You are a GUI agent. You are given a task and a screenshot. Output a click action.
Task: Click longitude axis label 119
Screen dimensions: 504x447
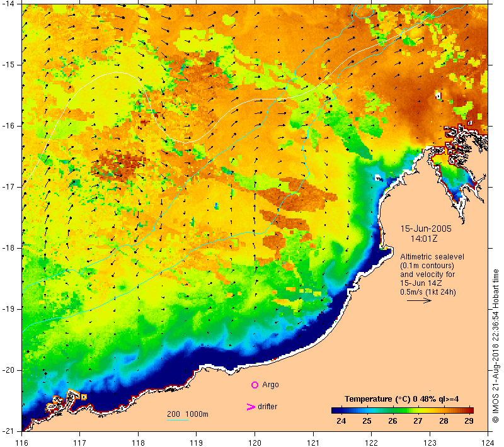(x=197, y=443)
